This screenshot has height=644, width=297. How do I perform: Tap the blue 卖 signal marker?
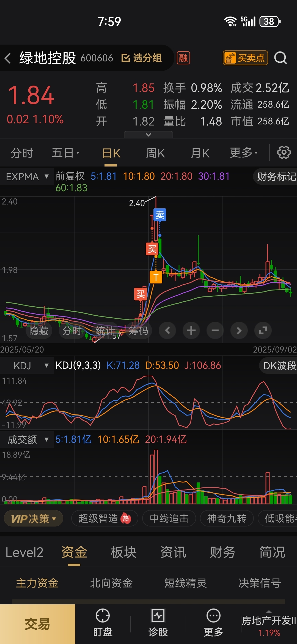[x=160, y=215]
